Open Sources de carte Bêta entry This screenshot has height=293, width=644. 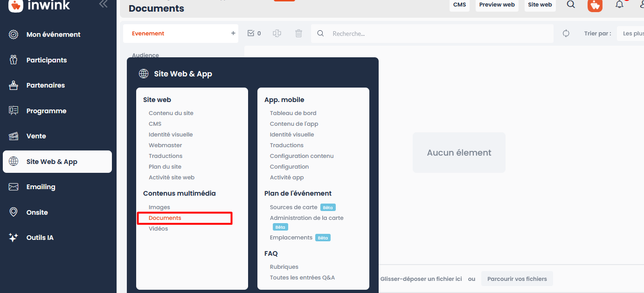tap(293, 207)
